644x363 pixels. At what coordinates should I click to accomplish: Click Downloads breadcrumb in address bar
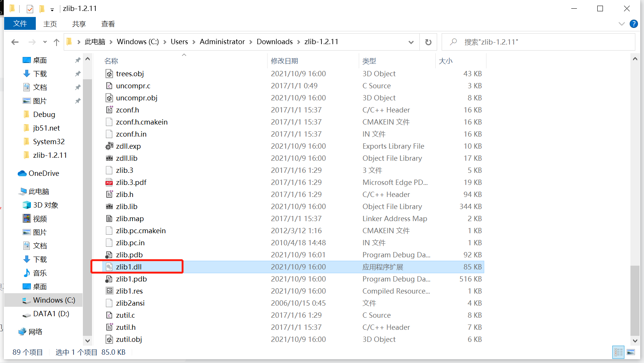tap(275, 42)
